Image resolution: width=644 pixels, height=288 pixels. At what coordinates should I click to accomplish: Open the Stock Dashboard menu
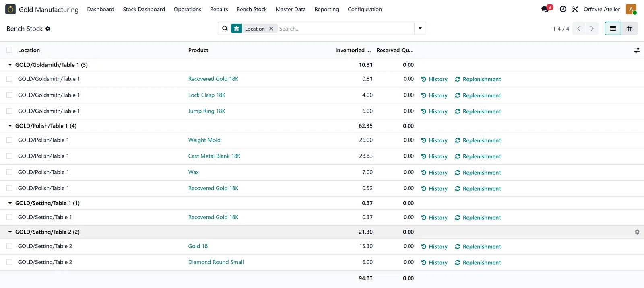click(144, 9)
